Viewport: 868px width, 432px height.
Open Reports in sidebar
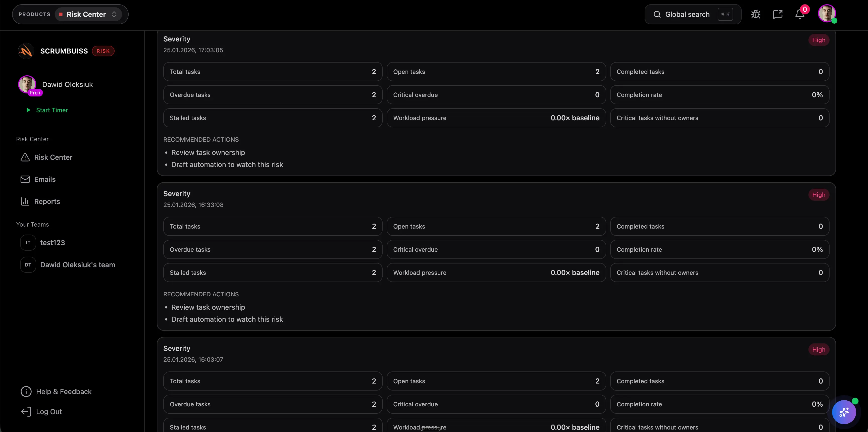click(47, 201)
